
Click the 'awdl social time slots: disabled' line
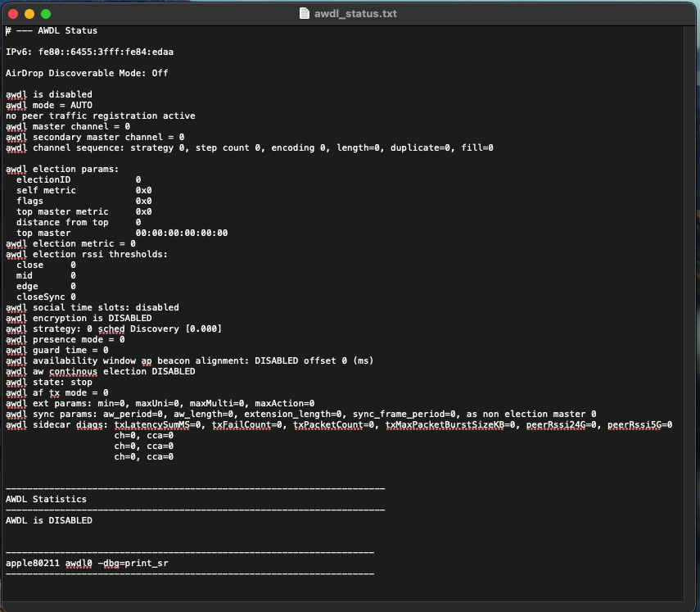click(92, 307)
